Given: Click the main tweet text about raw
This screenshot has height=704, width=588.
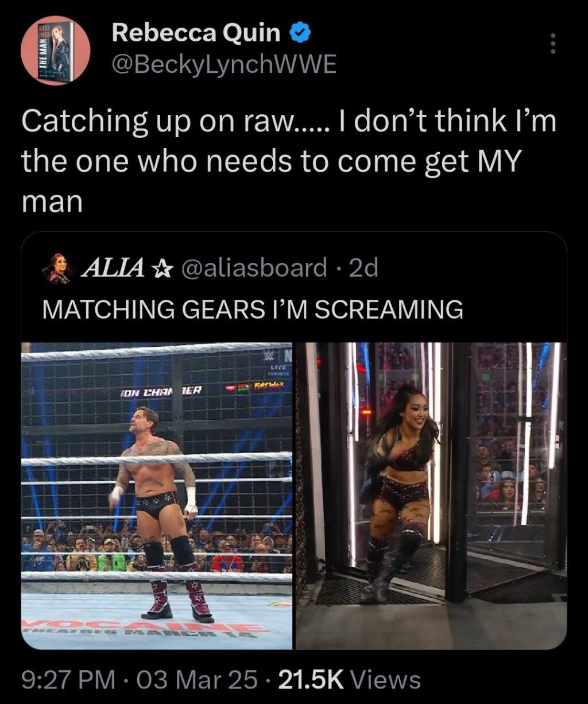Looking at the screenshot, I should pos(289,162).
